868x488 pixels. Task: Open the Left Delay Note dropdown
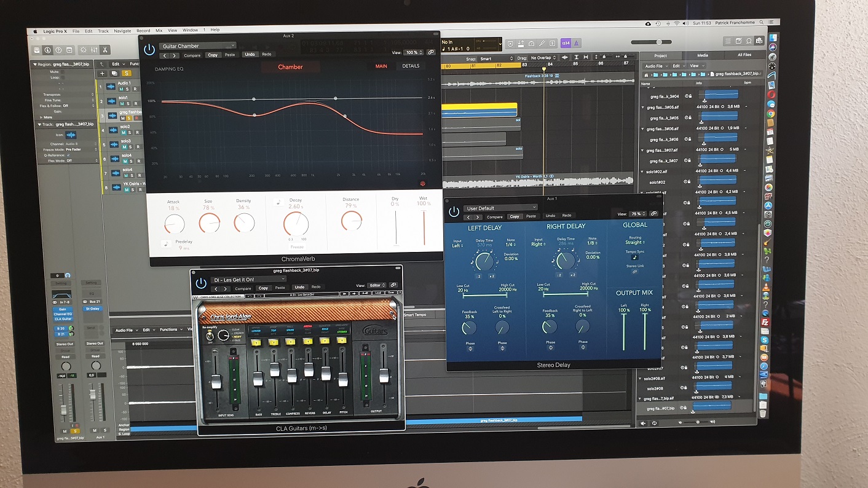point(509,245)
